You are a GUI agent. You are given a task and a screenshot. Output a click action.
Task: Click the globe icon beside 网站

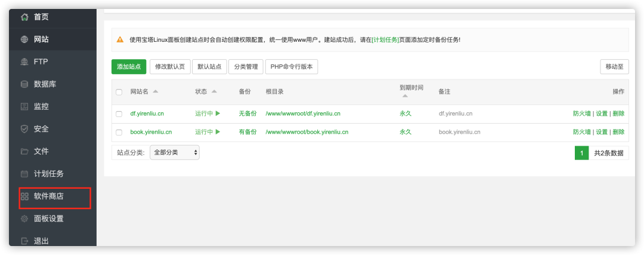24,39
